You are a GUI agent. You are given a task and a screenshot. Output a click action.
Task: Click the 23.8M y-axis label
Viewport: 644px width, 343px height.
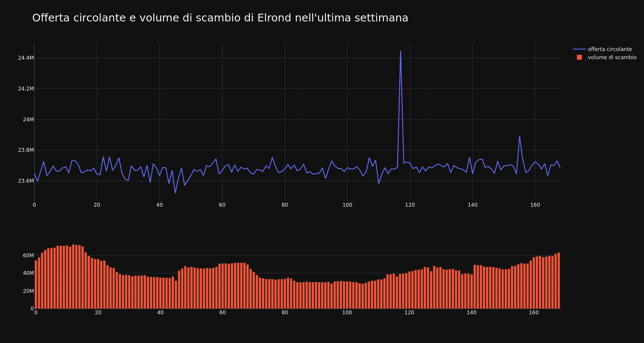[x=26, y=150]
